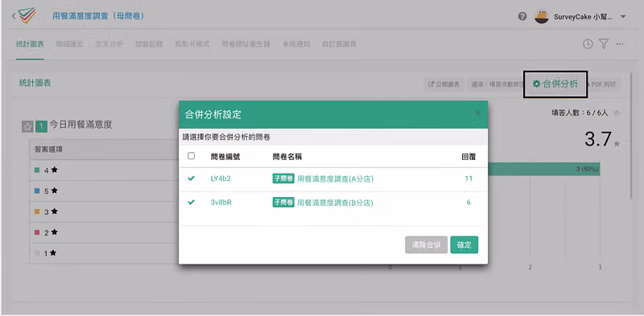Switch to the 系統通知 tab
Image resolution: width=644 pixels, height=316 pixels.
click(x=296, y=44)
